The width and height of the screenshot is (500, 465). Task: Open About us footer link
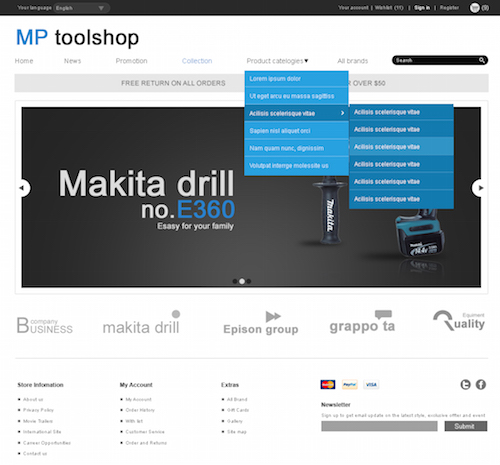[x=33, y=399]
